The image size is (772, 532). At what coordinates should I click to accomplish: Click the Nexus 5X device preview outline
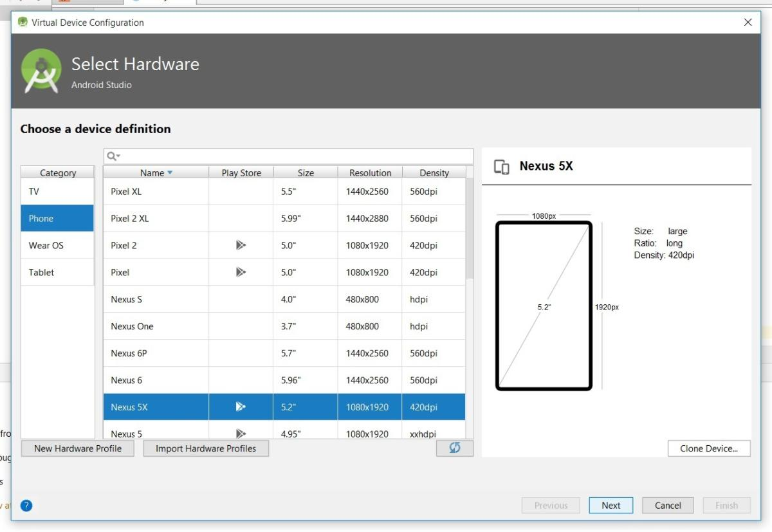[544, 306]
